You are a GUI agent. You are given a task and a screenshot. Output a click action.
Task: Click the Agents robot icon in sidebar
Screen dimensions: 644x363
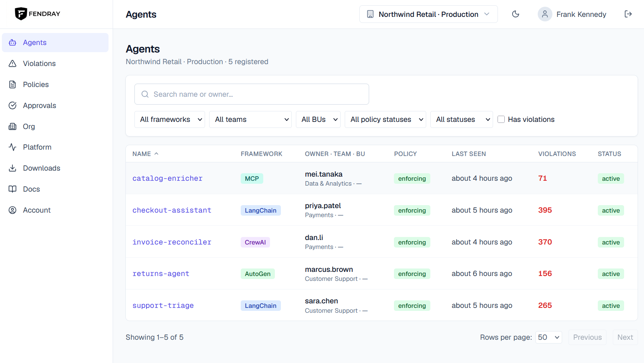pyautogui.click(x=12, y=43)
